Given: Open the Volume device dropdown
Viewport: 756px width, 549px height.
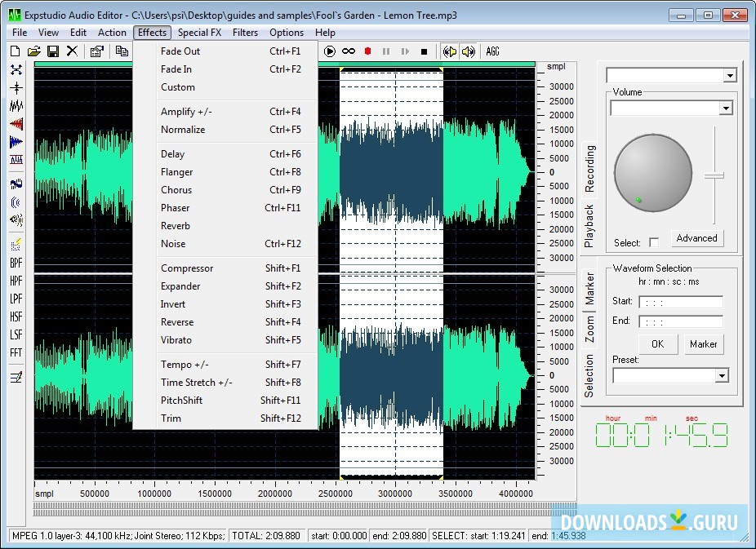Looking at the screenshot, I should tap(726, 108).
